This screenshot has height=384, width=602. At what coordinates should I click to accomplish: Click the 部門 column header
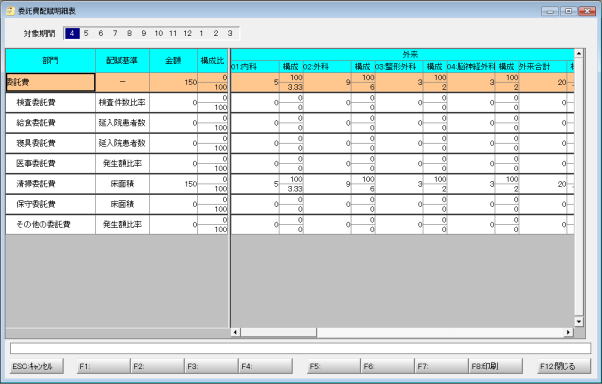click(x=50, y=61)
